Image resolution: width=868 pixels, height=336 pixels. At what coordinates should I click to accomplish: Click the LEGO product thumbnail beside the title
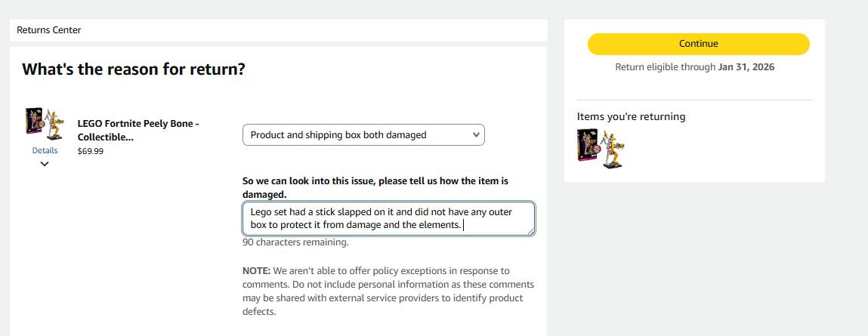(45, 124)
